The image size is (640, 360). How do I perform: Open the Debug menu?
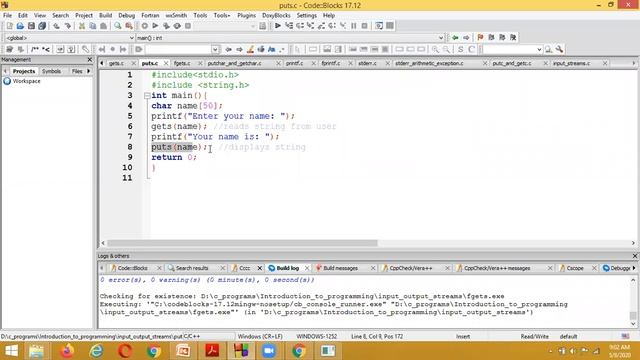(127, 16)
